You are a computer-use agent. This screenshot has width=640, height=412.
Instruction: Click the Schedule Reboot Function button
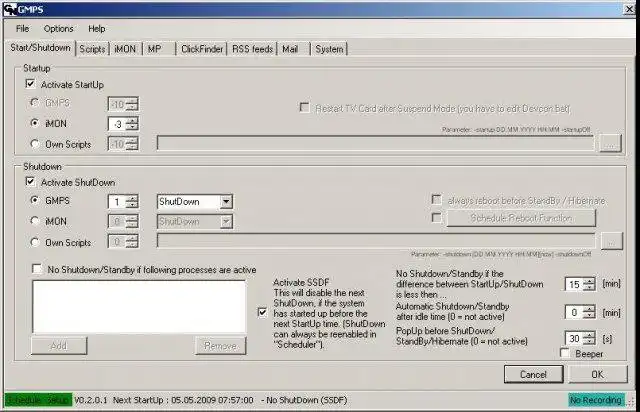point(521,218)
